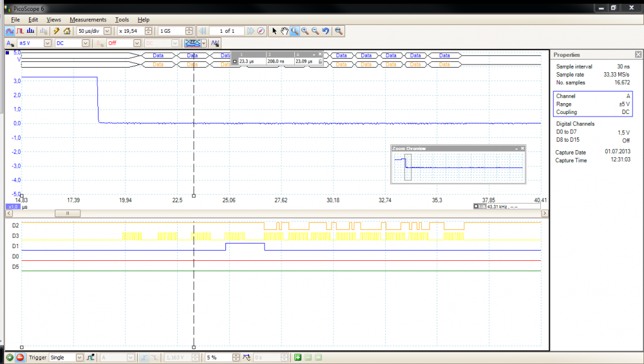Switch to Scope mode icon
The image size is (644, 364).
(x=10, y=31)
